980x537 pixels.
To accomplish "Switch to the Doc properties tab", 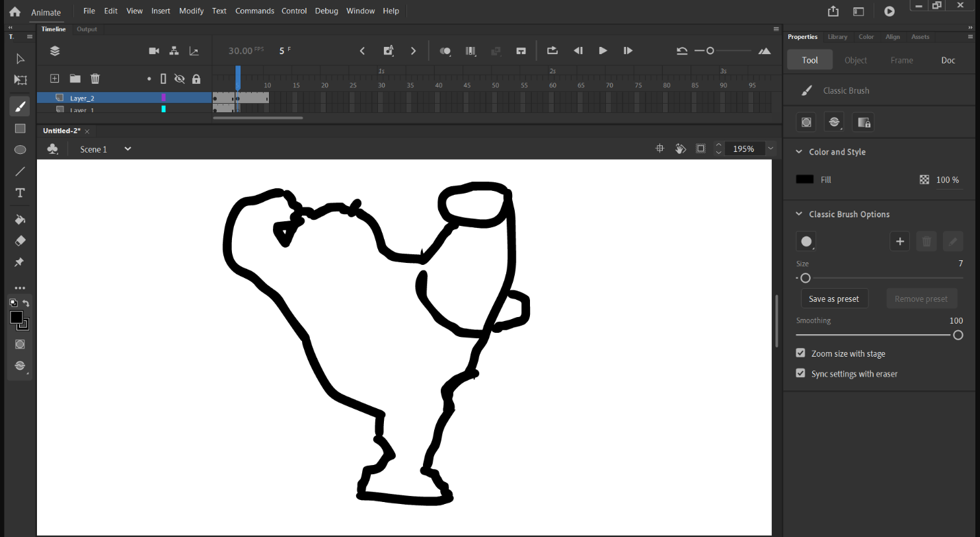I will 948,60.
